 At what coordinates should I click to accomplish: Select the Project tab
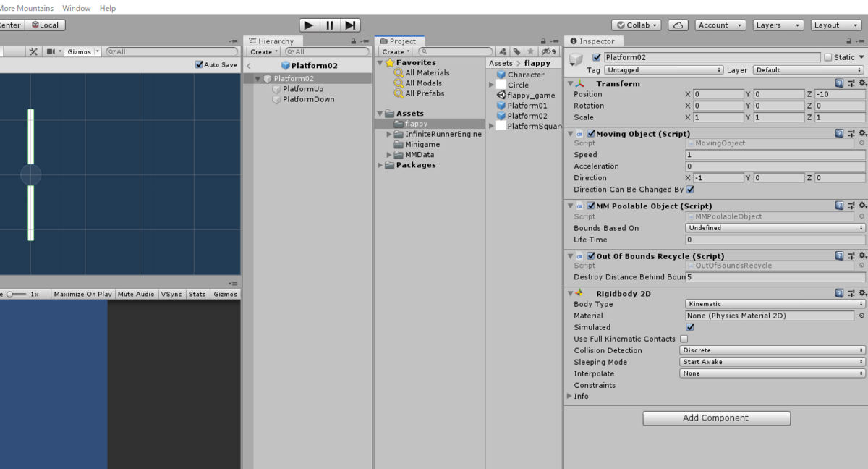point(399,41)
